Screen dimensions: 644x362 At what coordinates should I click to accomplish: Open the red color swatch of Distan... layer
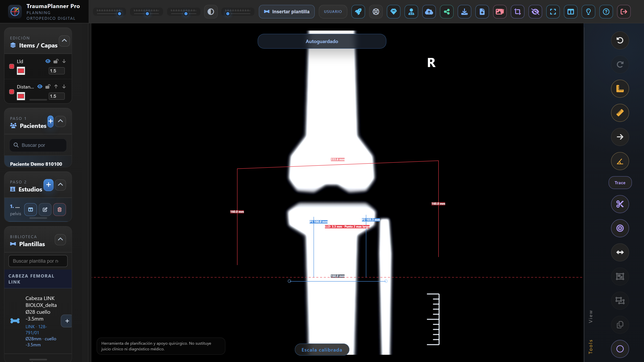[21, 96]
